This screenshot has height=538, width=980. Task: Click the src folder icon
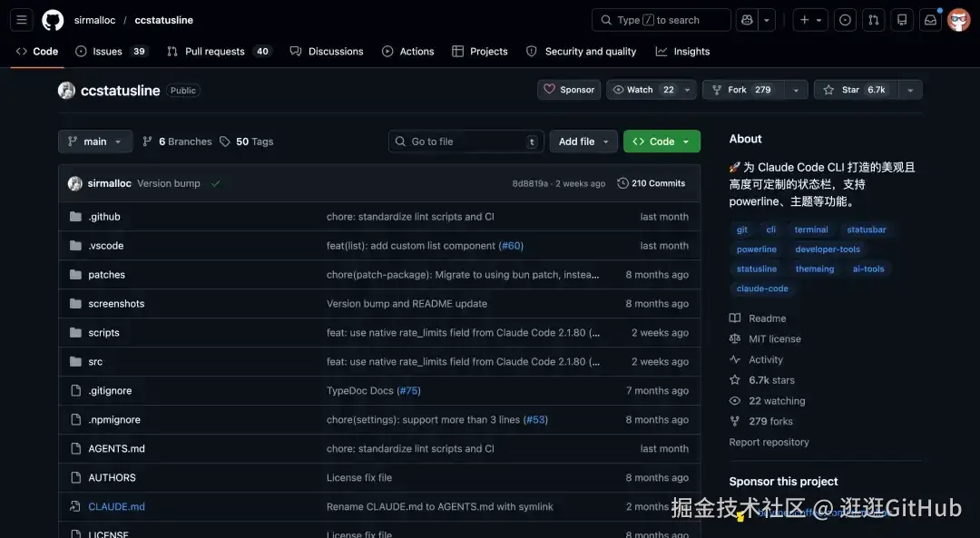point(75,361)
